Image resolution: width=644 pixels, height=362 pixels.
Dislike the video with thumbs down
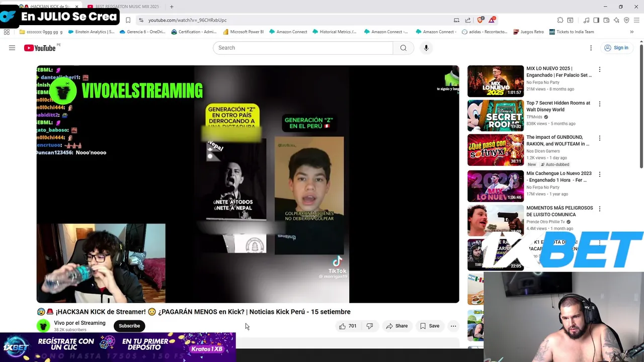click(x=370, y=326)
